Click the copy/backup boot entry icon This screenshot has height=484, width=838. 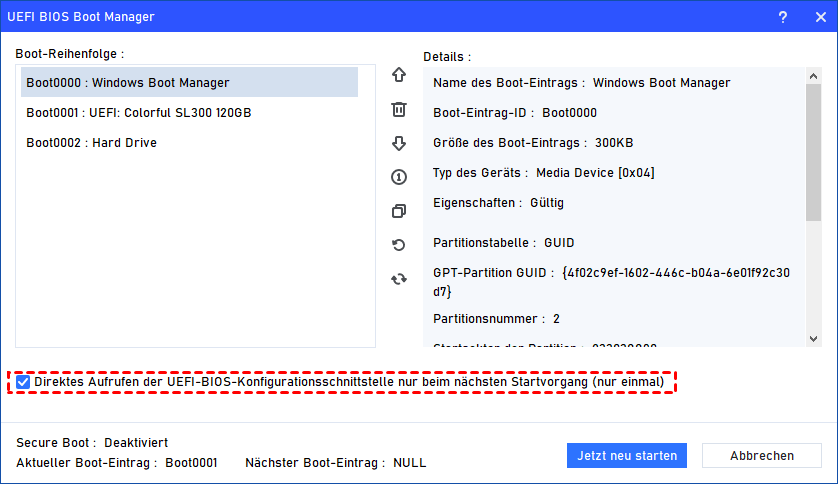tap(399, 211)
